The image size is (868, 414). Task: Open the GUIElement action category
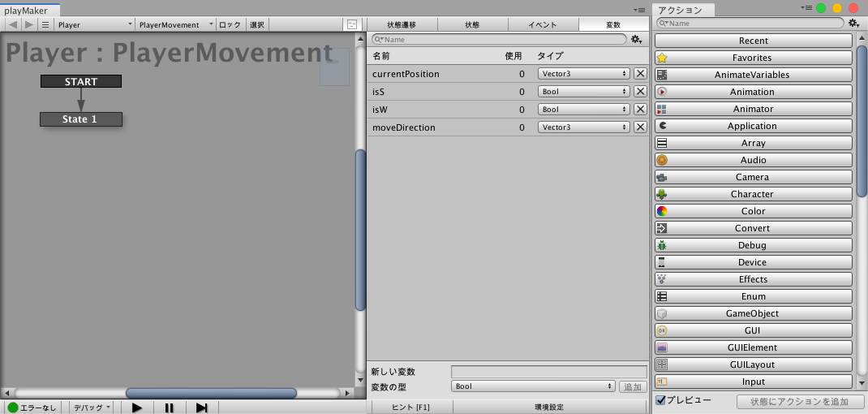tap(754, 347)
